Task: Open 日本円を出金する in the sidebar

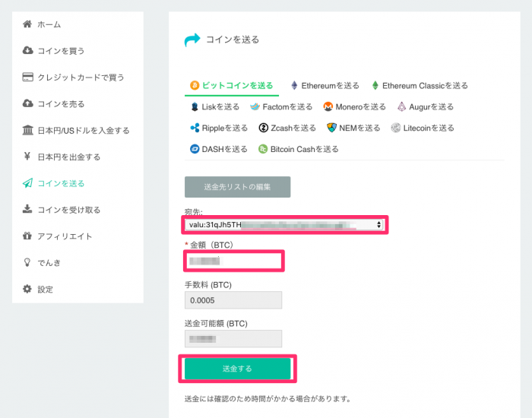Action: click(69, 157)
